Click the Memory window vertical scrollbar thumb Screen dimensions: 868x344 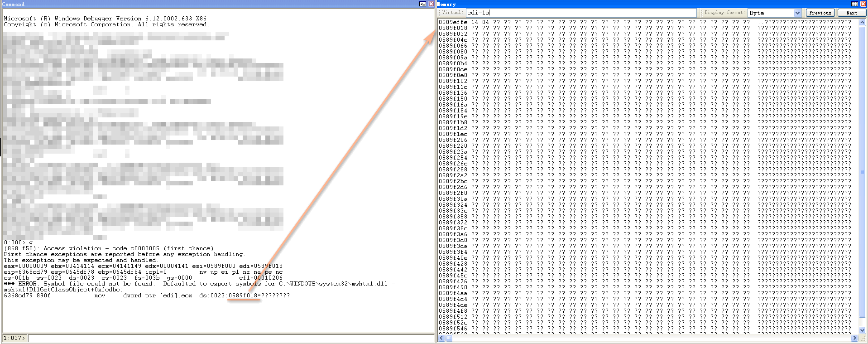pos(863,172)
